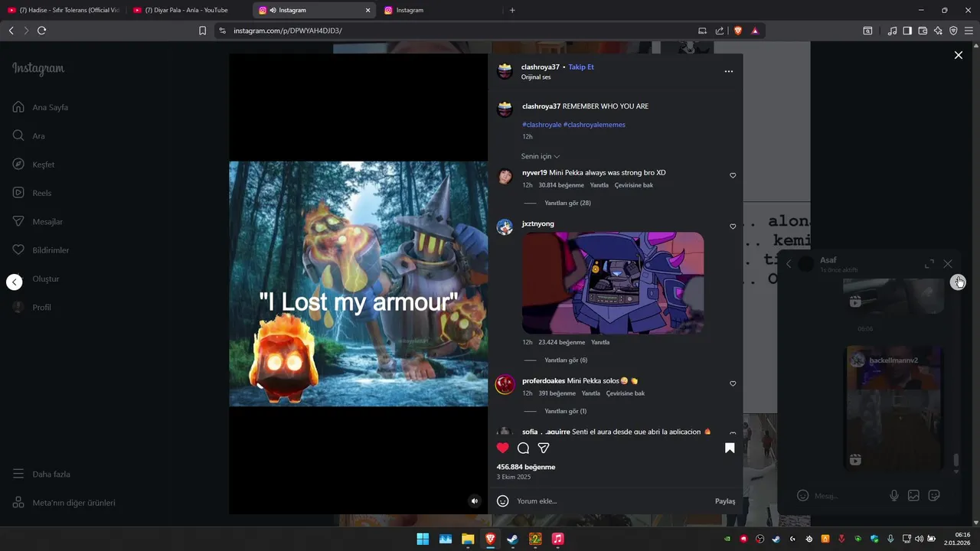Click the Instagram logo
The image size is (980, 551).
[38, 69]
